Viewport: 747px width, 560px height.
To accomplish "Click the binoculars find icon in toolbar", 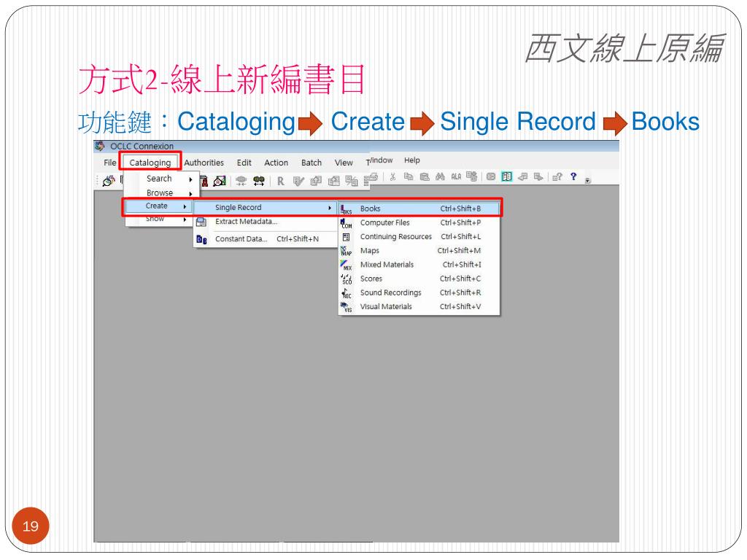I will pos(438,178).
